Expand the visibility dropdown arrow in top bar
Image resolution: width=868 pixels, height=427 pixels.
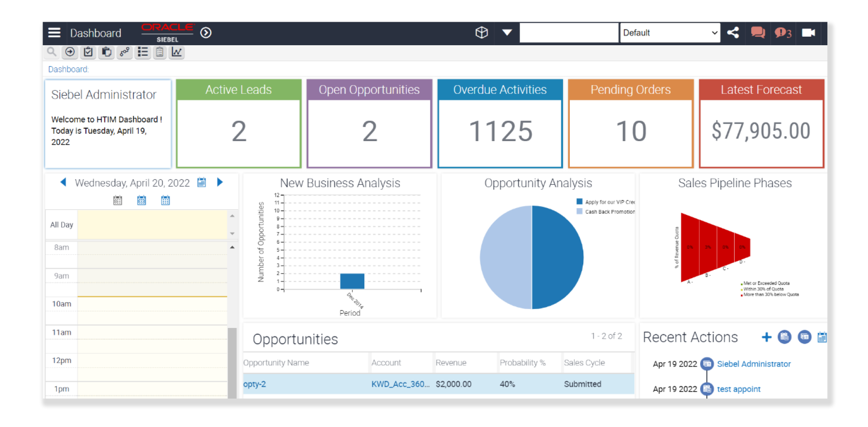tap(506, 32)
